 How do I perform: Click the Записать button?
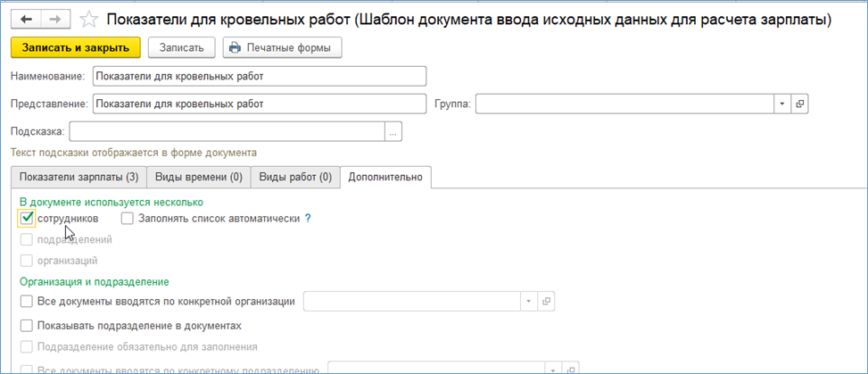coord(181,47)
